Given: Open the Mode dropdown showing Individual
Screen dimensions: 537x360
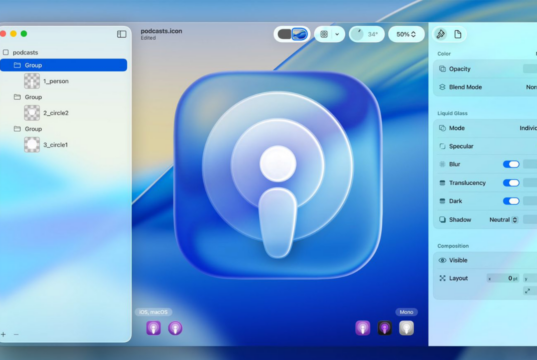Looking at the screenshot, I should (x=528, y=128).
